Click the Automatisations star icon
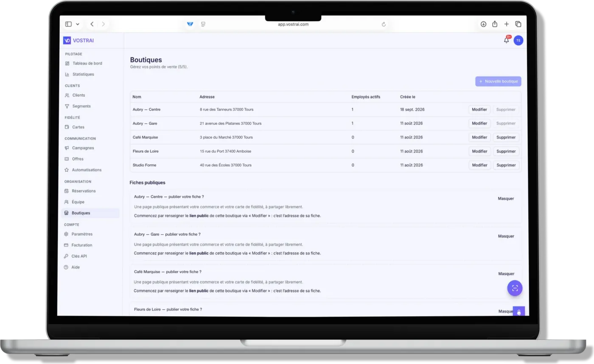This screenshot has width=594, height=364. (x=67, y=170)
